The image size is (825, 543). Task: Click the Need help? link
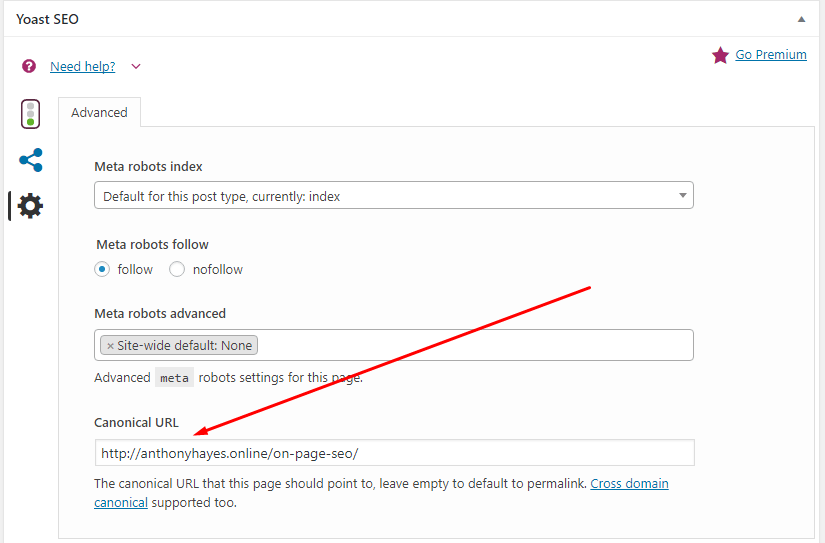coord(83,67)
